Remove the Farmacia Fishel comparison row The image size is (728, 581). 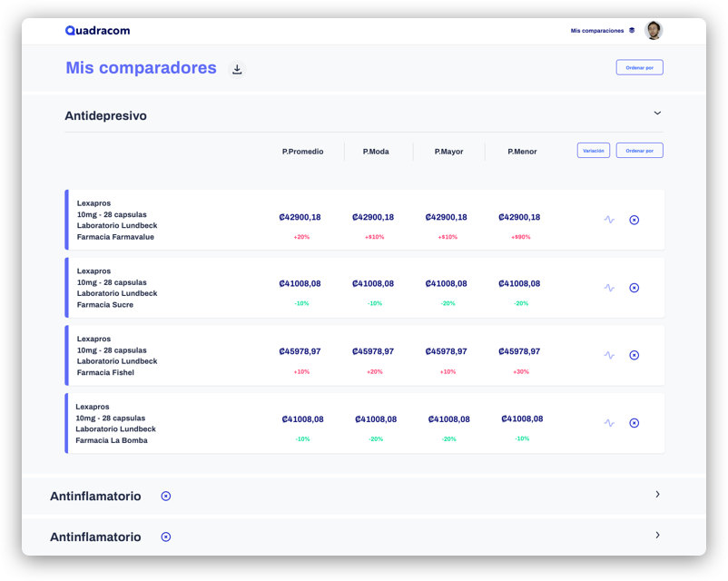pyautogui.click(x=635, y=355)
